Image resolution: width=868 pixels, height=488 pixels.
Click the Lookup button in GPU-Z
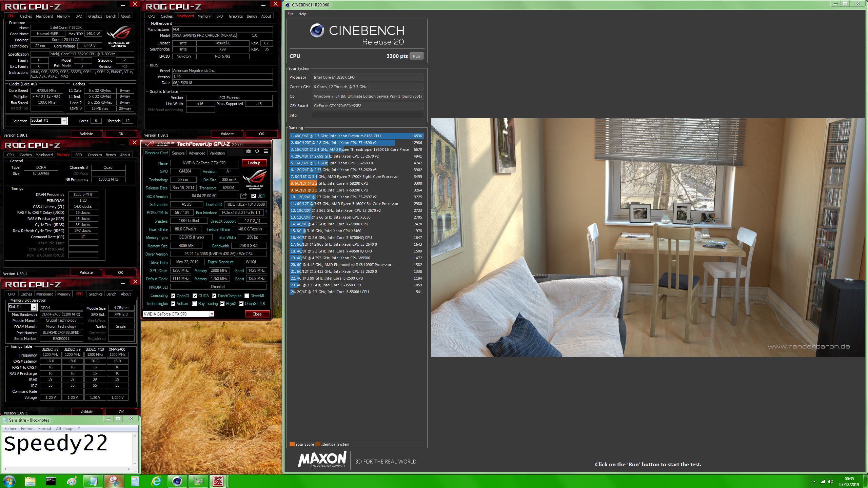pos(254,163)
